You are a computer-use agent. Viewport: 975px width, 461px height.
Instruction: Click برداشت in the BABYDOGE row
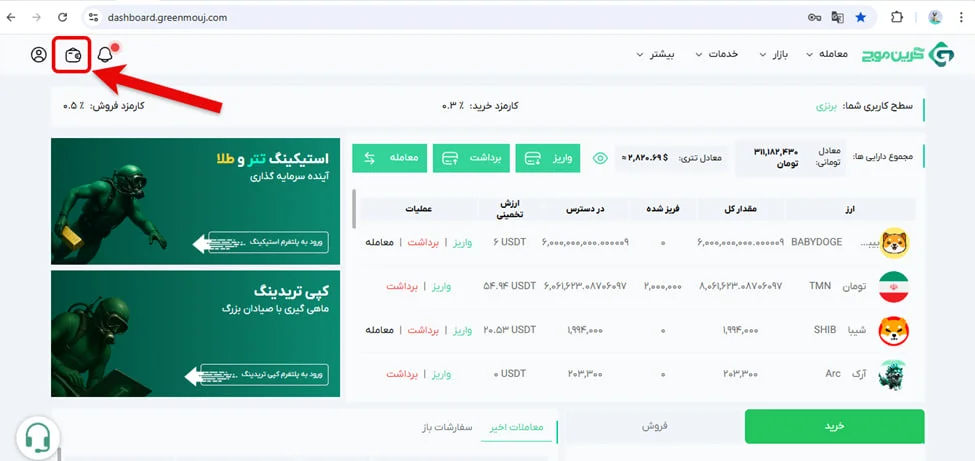[x=423, y=243]
